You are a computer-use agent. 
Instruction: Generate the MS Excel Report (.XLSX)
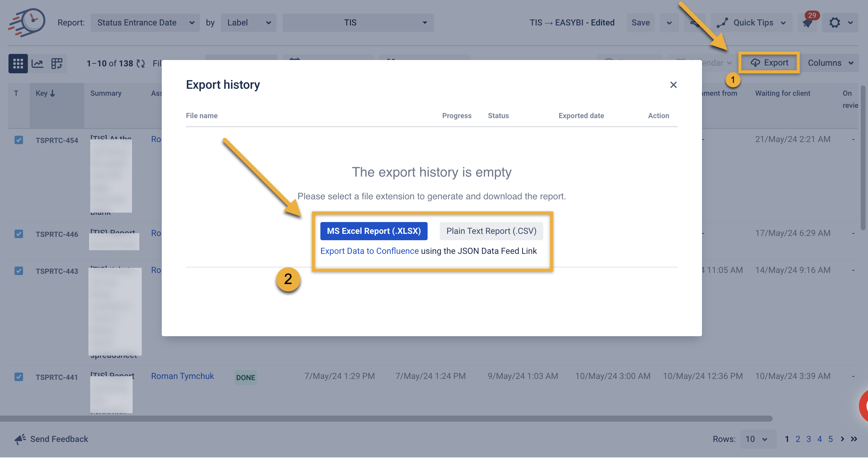click(374, 231)
